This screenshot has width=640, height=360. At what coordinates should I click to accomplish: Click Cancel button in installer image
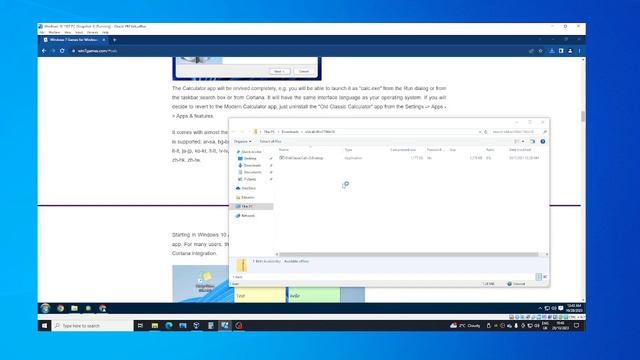[x=304, y=71]
